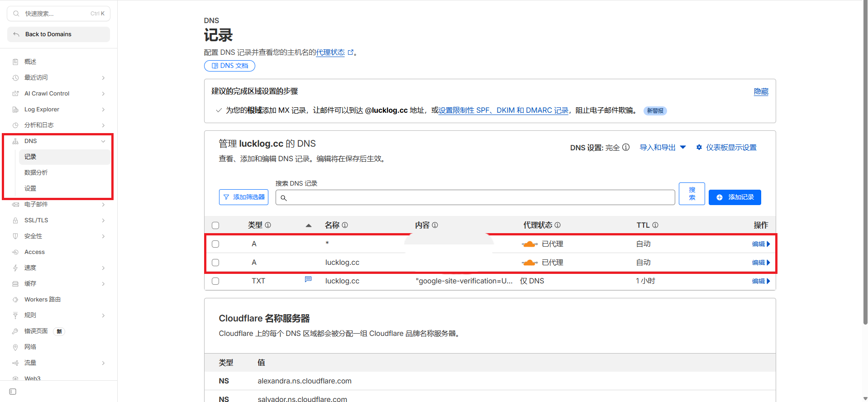Open the DNS 记录 submenu item

[64, 157]
